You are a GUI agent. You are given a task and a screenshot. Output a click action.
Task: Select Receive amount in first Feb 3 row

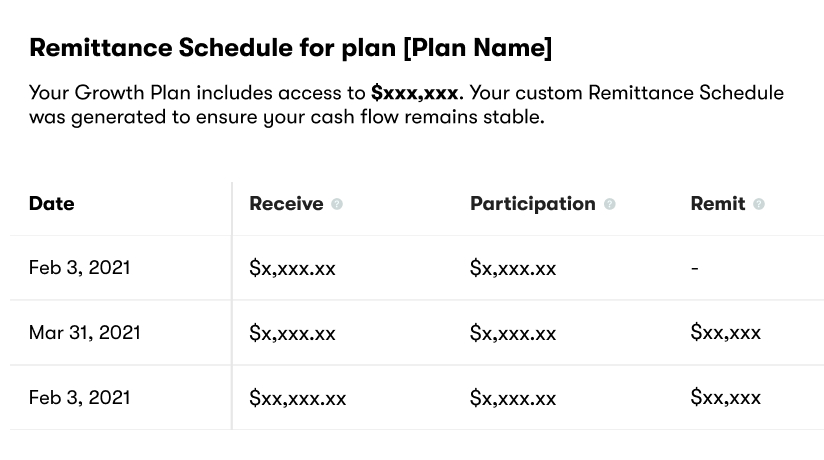coord(292,268)
